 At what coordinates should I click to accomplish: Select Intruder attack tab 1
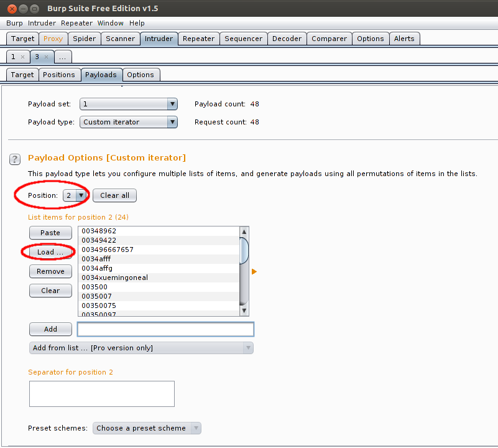coord(13,57)
